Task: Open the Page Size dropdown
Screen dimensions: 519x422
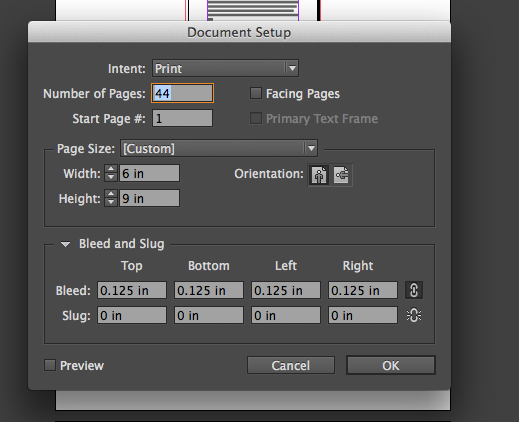Action: 219,148
